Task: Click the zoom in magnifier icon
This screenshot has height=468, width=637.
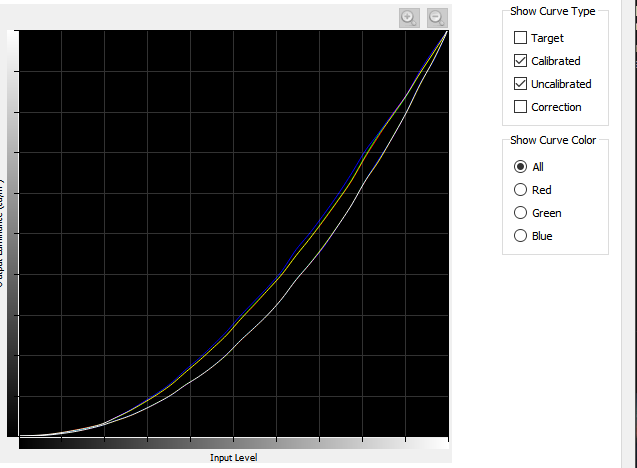Action: [409, 17]
